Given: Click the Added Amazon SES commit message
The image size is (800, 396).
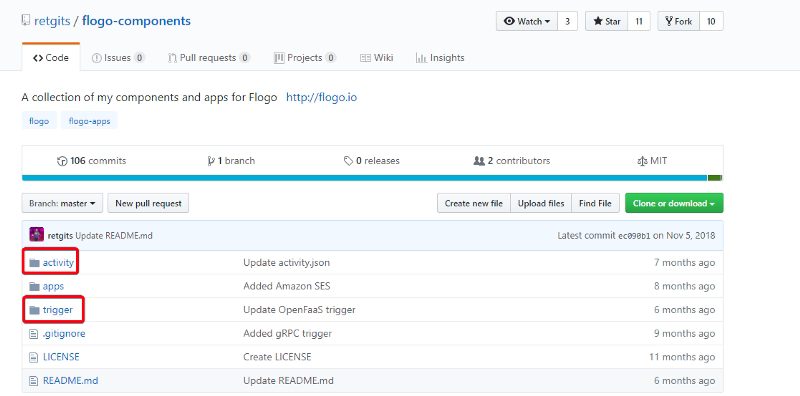Looking at the screenshot, I should point(287,286).
